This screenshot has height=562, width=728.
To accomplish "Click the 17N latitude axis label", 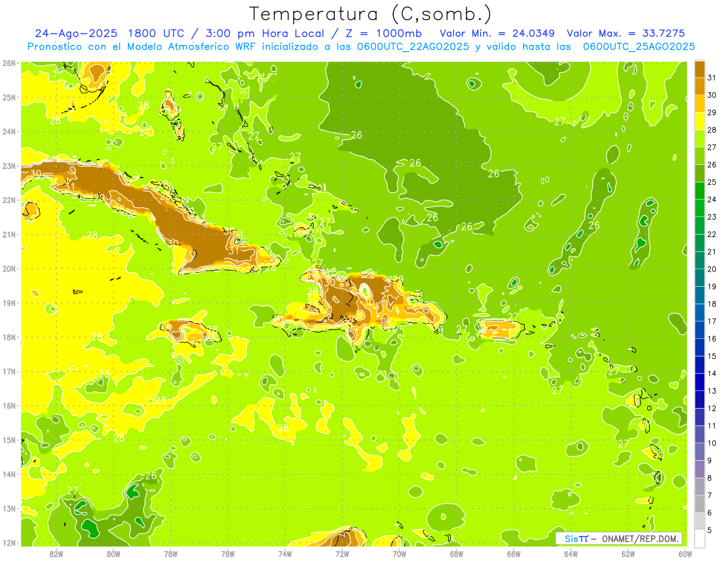I will [x=8, y=371].
